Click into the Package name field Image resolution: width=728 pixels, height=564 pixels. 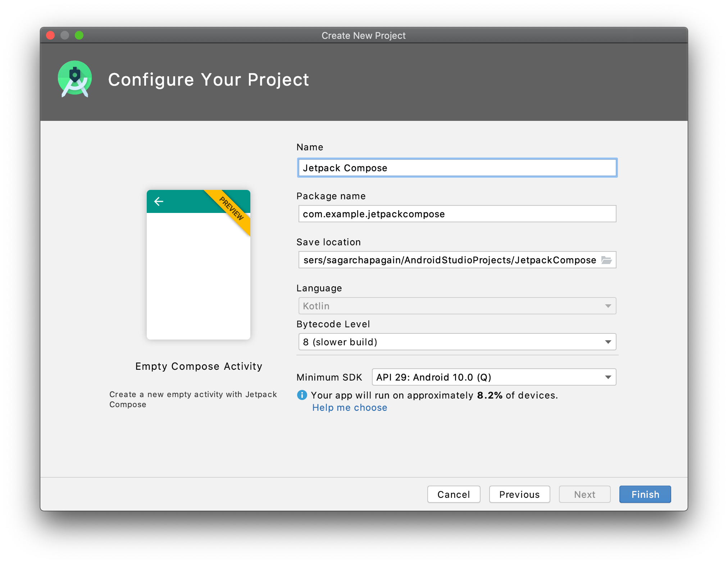coord(457,214)
